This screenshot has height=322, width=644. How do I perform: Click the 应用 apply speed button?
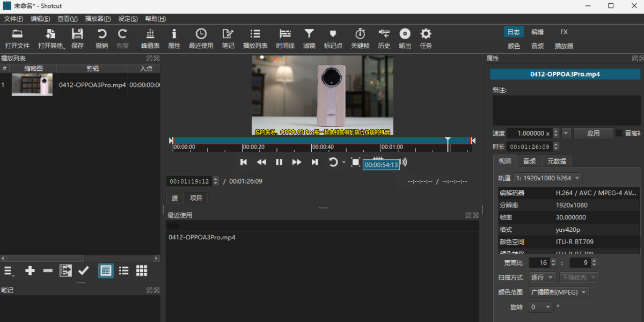[x=593, y=133]
